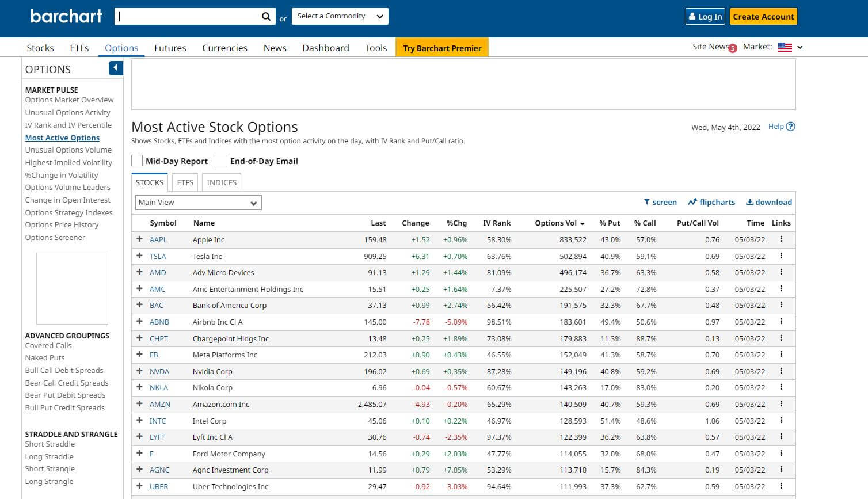The image size is (868, 499).
Task: Open links menu for TSLA row
Action: 781,256
